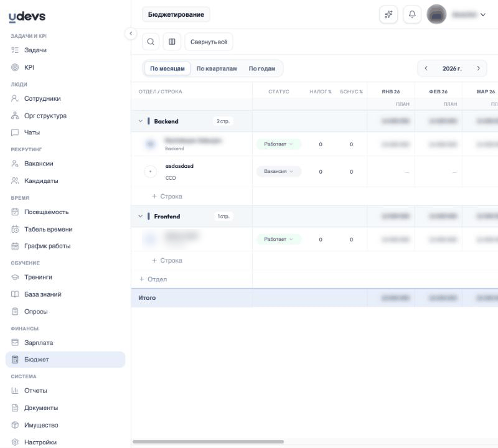Open Сотрудники in the sidebar
Image resolution: width=498 pixels, height=448 pixels.
[65, 98]
